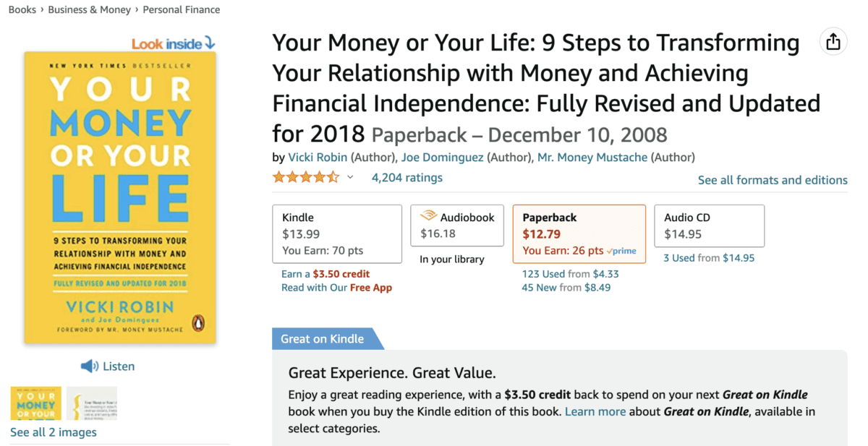868x446 pixels.
Task: Open the Vicki Robin author link
Action: point(318,157)
